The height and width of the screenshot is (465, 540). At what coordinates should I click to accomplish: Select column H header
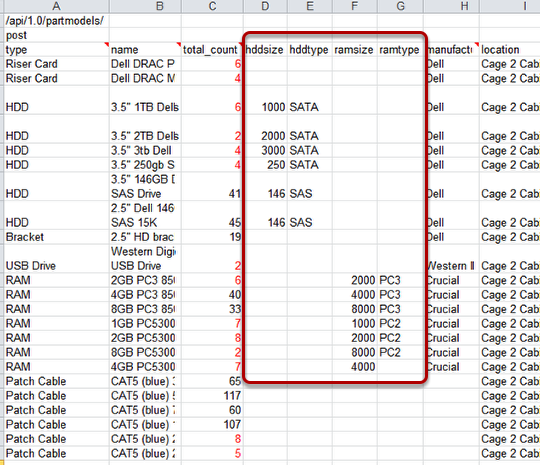pyautogui.click(x=451, y=6)
